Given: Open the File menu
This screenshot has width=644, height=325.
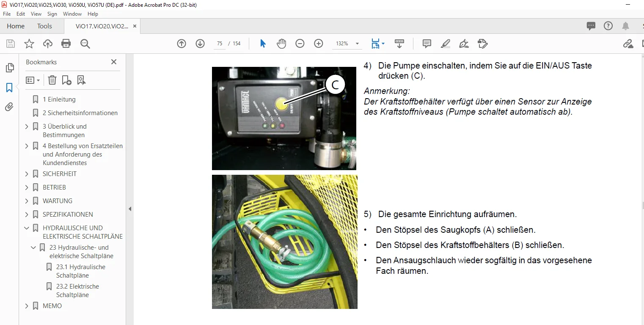Looking at the screenshot, I should pos(7,14).
